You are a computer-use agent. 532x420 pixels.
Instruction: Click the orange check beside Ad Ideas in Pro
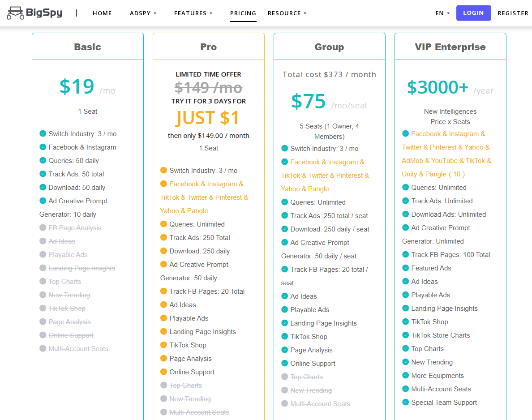(164, 304)
